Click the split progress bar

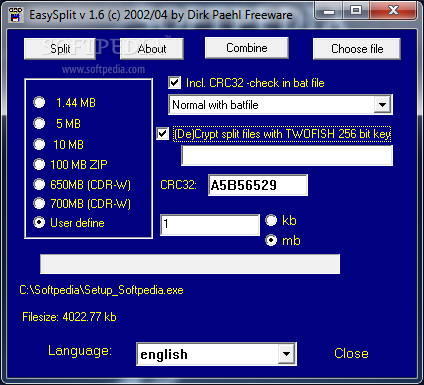(190, 264)
